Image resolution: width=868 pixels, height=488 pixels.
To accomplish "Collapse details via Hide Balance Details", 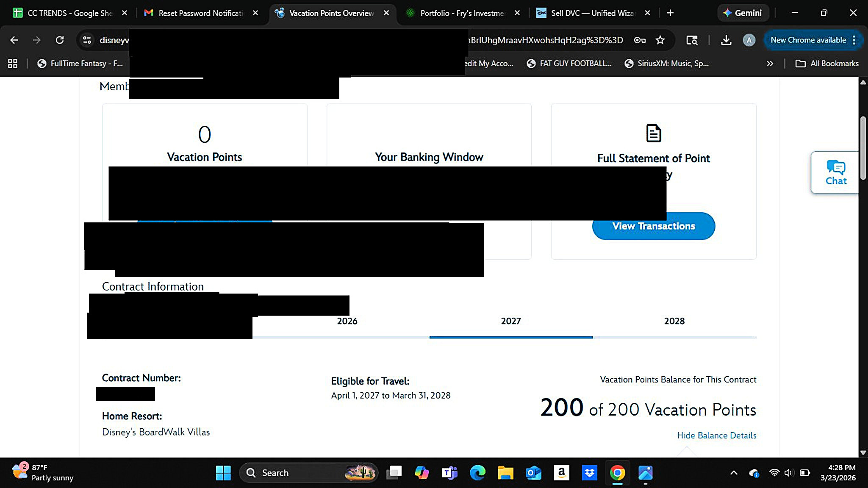I will tap(716, 435).
